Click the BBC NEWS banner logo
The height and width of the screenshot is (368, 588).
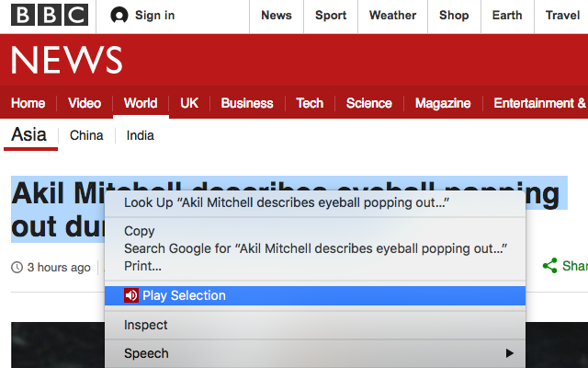click(x=67, y=60)
